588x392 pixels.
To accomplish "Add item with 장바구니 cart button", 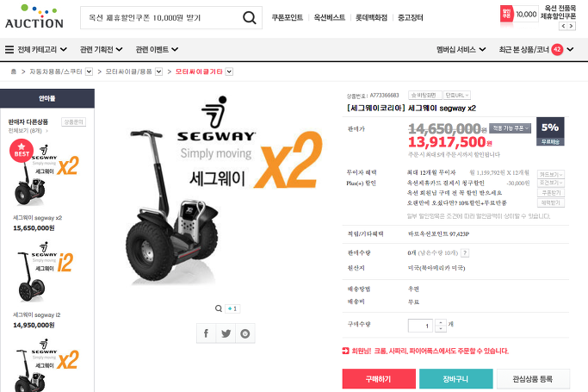I will click(x=456, y=379).
